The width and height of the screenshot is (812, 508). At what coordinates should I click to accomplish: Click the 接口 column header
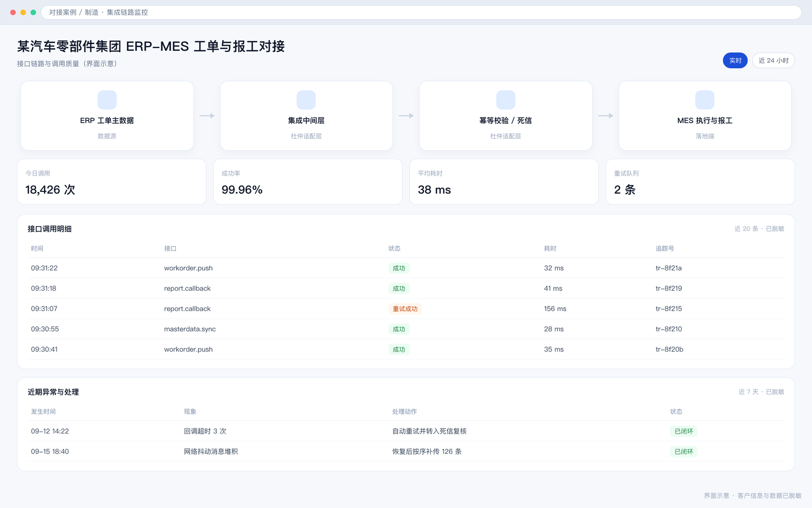[170, 248]
